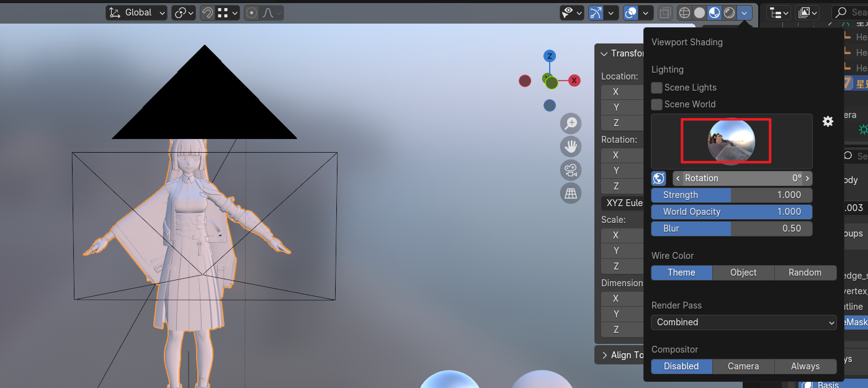The image size is (868, 388).
Task: Switch orthographic/perspective with the grid icon
Action: point(570,193)
